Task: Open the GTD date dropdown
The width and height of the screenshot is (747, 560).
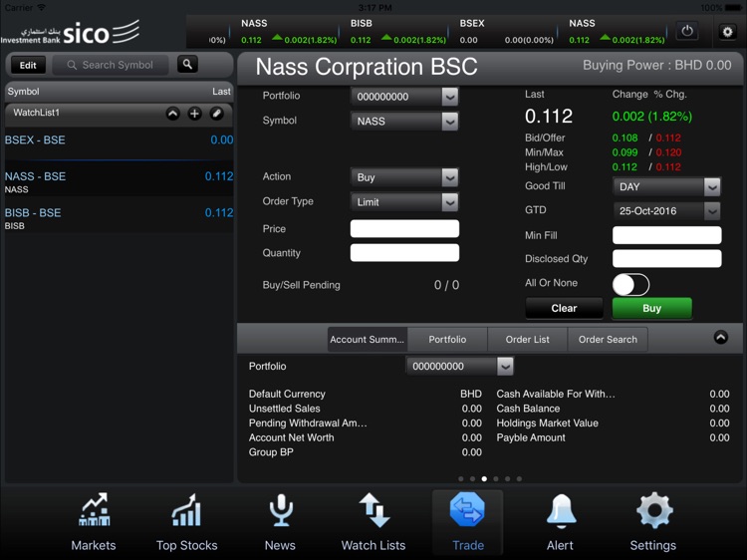Action: (666, 211)
